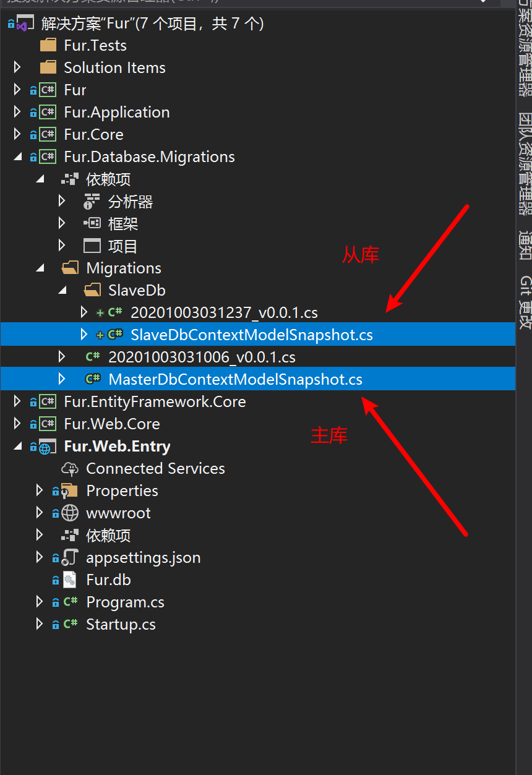Expand the Startup.cs file node
The height and width of the screenshot is (775, 532).
point(40,625)
